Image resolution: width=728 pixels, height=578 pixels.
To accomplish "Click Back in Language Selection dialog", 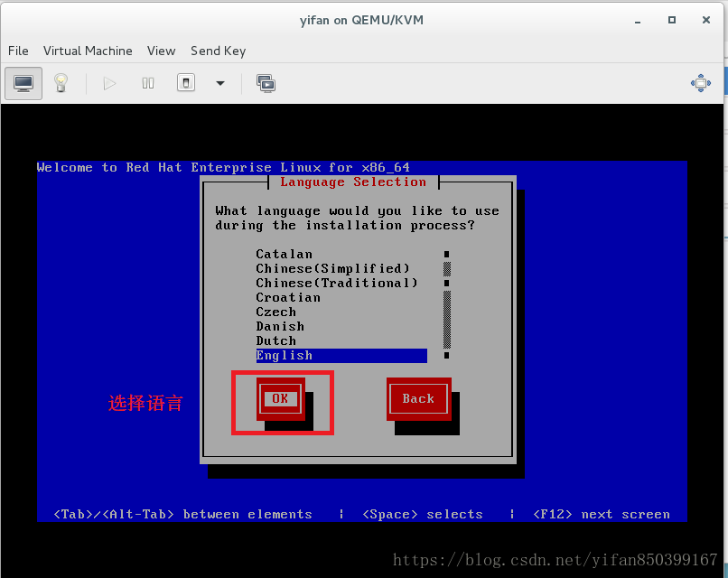I will pos(418,399).
